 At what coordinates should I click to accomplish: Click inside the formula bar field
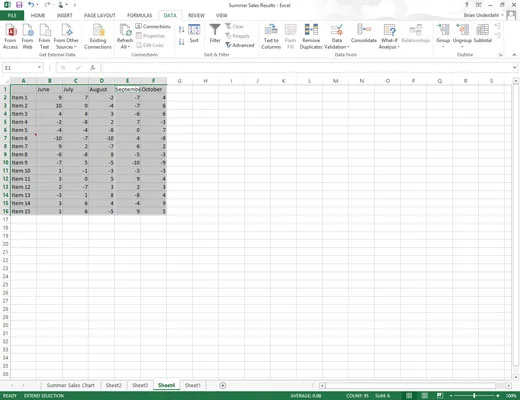[x=306, y=68]
